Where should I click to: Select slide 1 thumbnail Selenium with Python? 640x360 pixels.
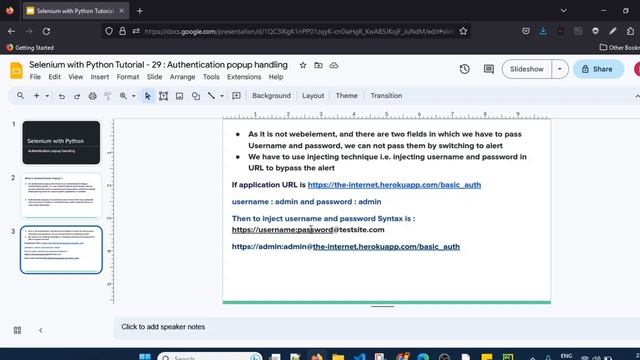coord(61,142)
